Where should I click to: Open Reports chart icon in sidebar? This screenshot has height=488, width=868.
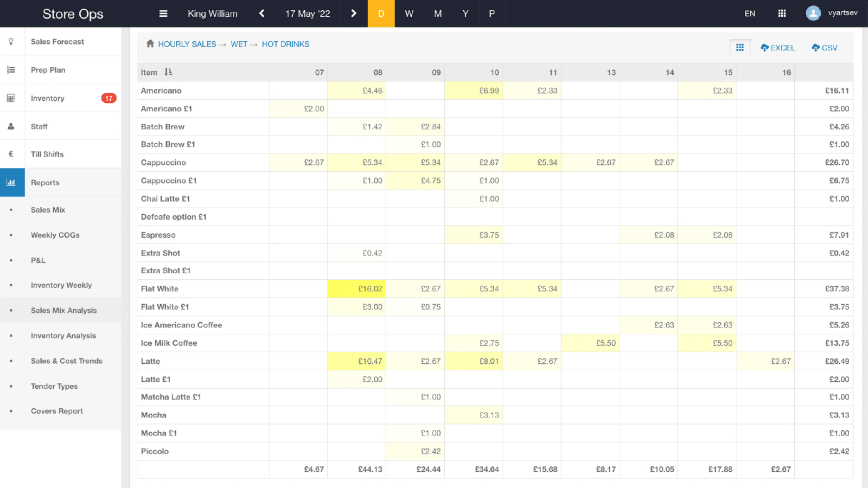11,182
